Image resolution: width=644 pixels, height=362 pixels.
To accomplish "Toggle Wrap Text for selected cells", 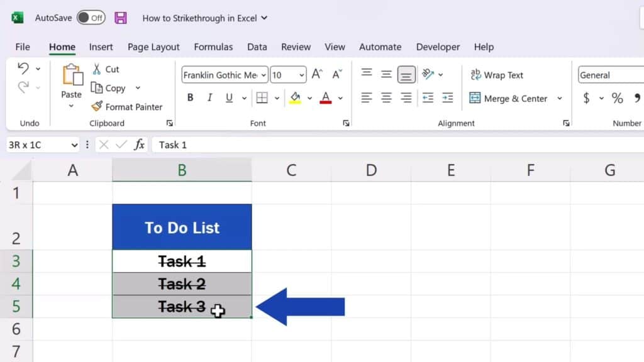I will 497,75.
